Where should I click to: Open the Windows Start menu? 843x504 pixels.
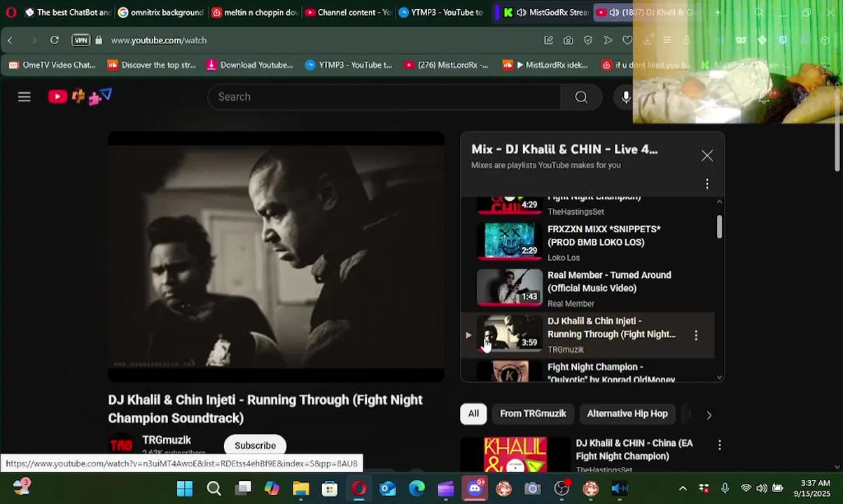coord(185,489)
